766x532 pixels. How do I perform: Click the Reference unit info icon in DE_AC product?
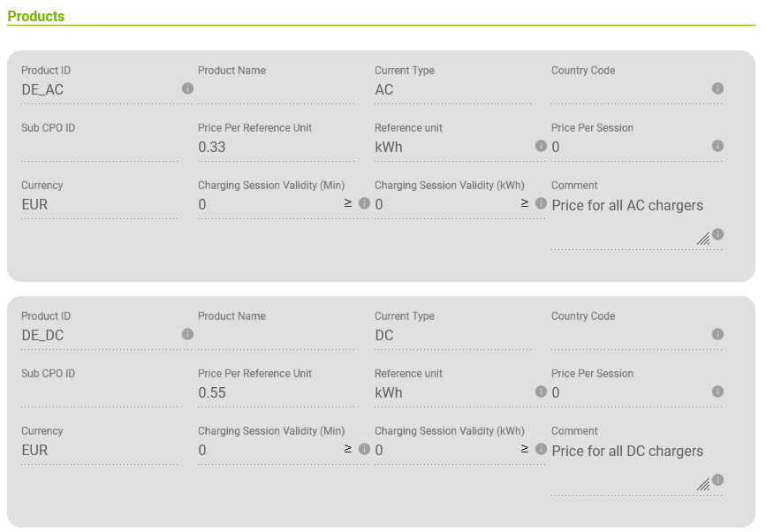pyautogui.click(x=541, y=146)
